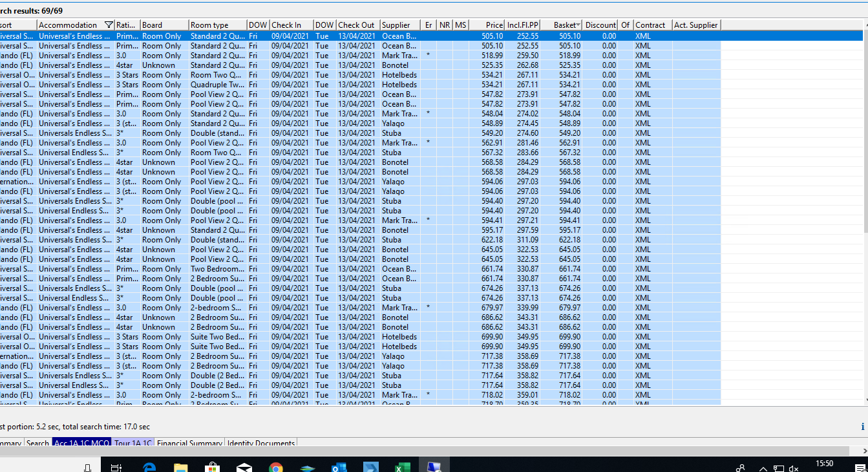
Task: Select the per-person value 297.59
Action: click(x=527, y=230)
